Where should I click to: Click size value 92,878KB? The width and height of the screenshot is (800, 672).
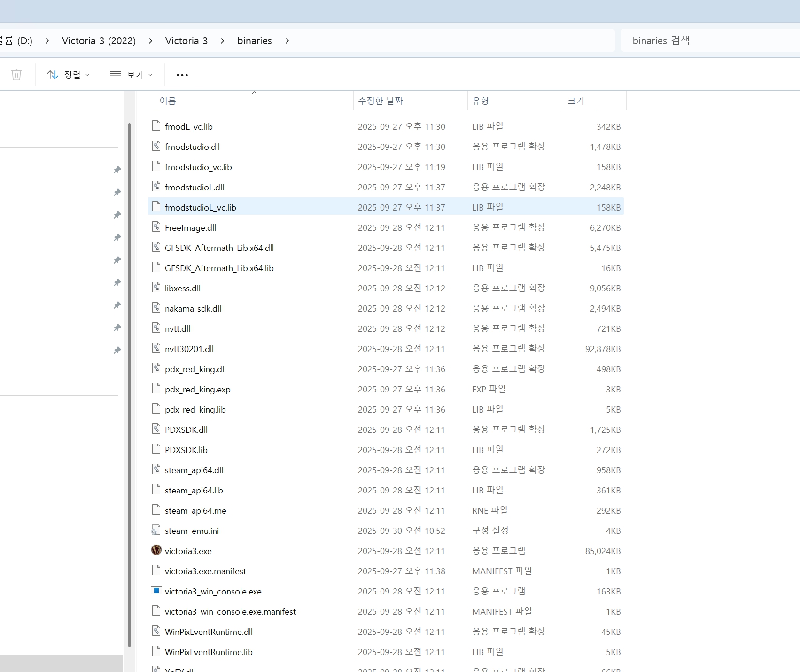click(x=603, y=349)
